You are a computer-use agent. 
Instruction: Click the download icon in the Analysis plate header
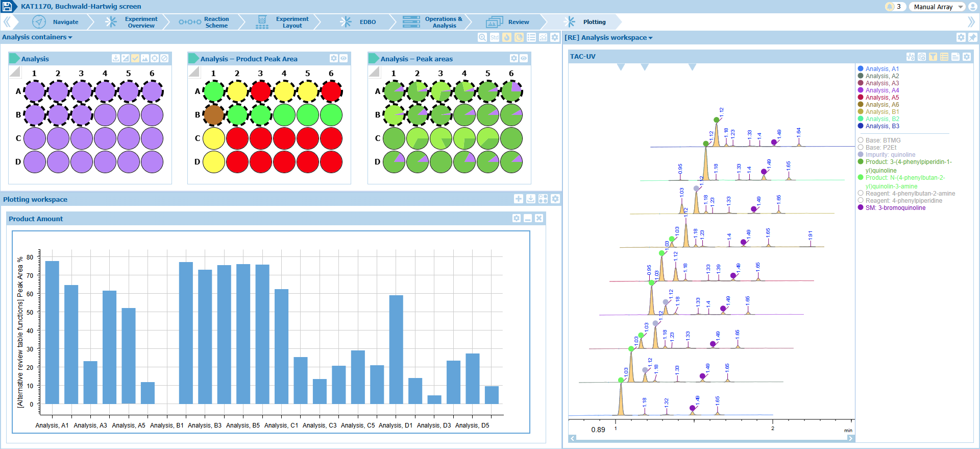116,59
